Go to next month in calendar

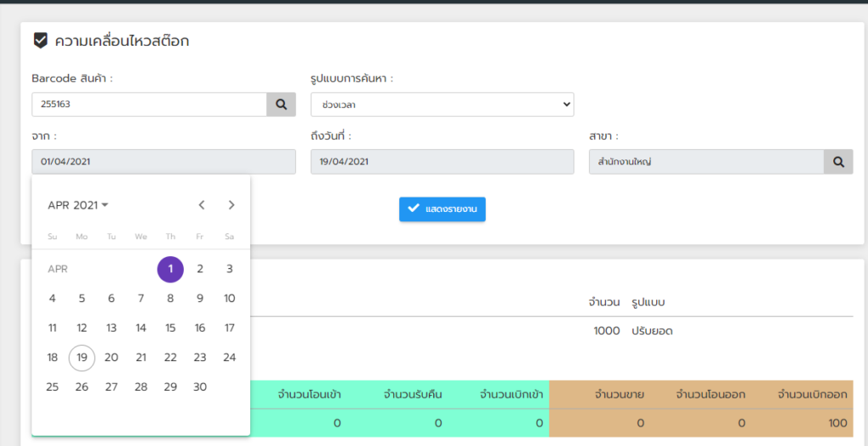tap(231, 205)
